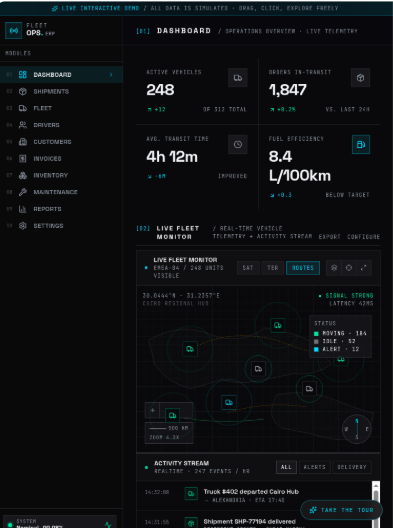Viewport: 393px width, 528px height.
Task: Start the Take the Tour button
Action: pos(341,510)
